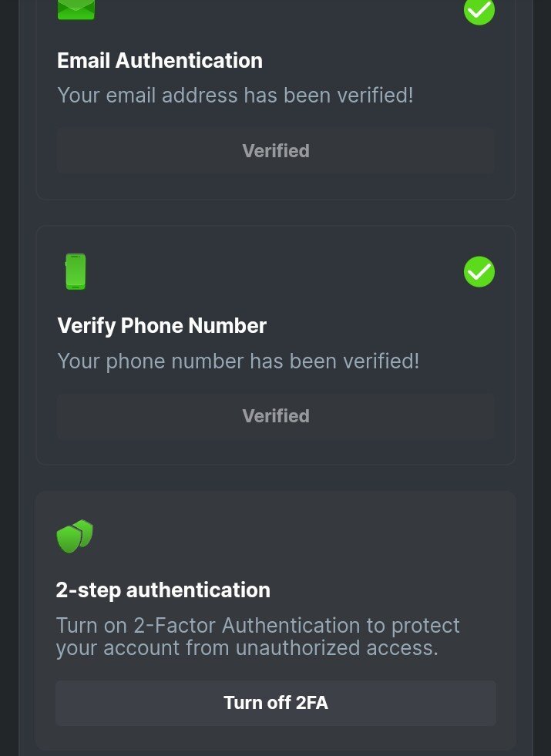The image size is (551, 756).
Task: Click the green envelope email icon
Action: [76, 8]
